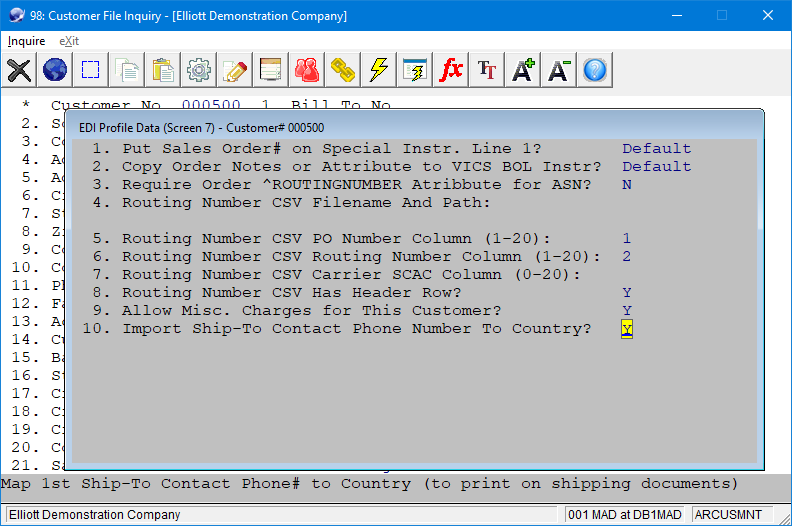
Task: Select the highlighted Y value on line 10
Action: [x=627, y=329]
